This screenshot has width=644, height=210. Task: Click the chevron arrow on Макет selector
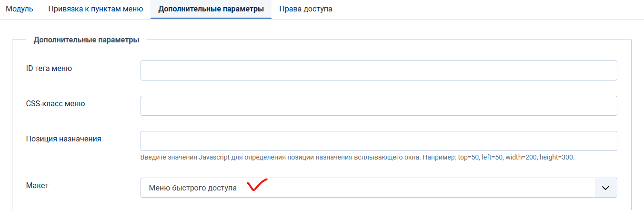tap(606, 188)
